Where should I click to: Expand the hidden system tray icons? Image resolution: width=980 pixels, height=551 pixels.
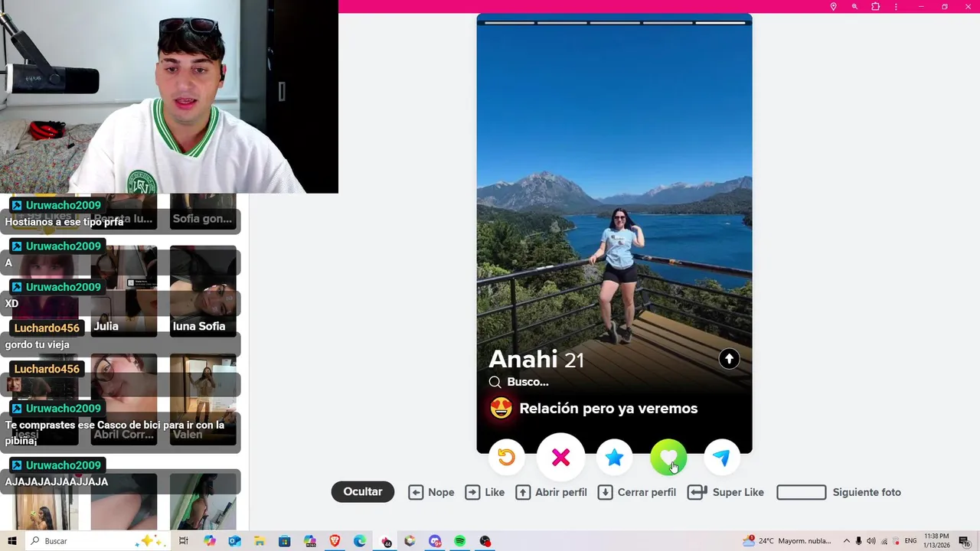click(x=846, y=541)
